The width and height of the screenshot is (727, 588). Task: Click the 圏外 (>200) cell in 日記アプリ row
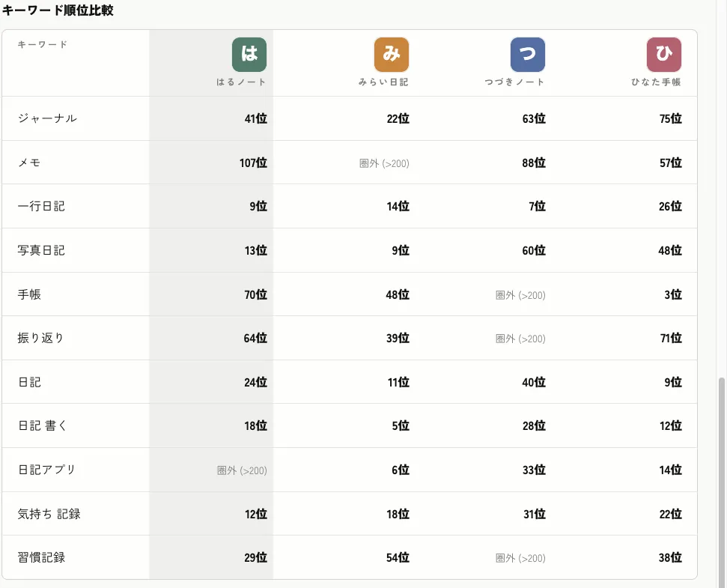(x=242, y=470)
